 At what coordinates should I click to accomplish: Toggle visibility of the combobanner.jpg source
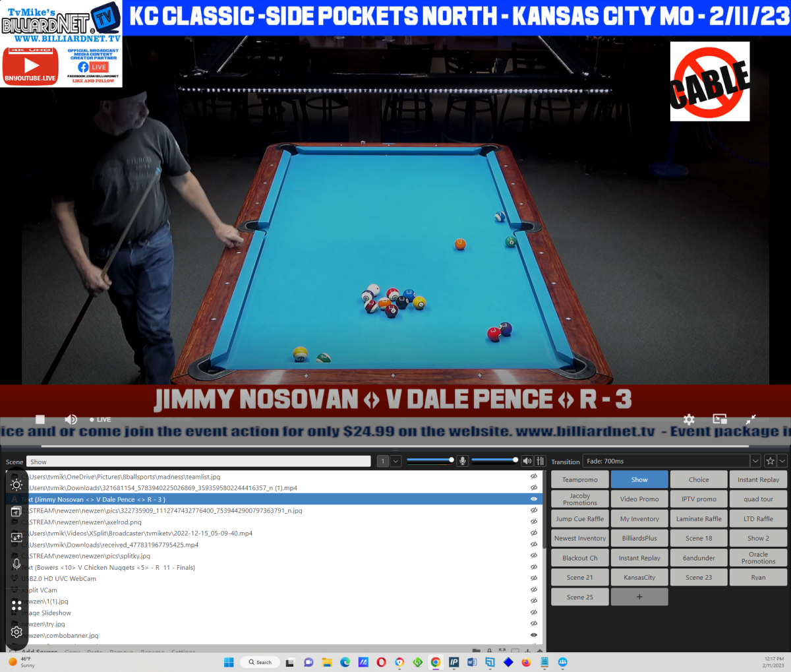(533, 635)
